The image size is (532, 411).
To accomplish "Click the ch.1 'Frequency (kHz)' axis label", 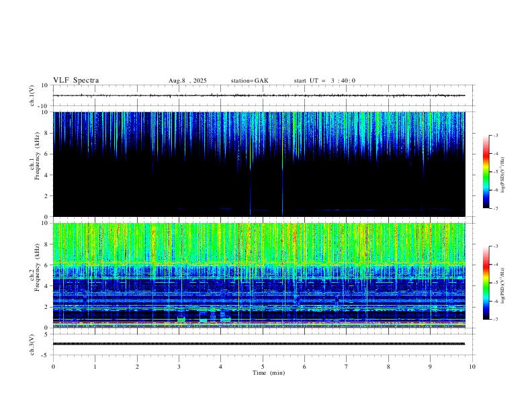I will [x=37, y=156].
